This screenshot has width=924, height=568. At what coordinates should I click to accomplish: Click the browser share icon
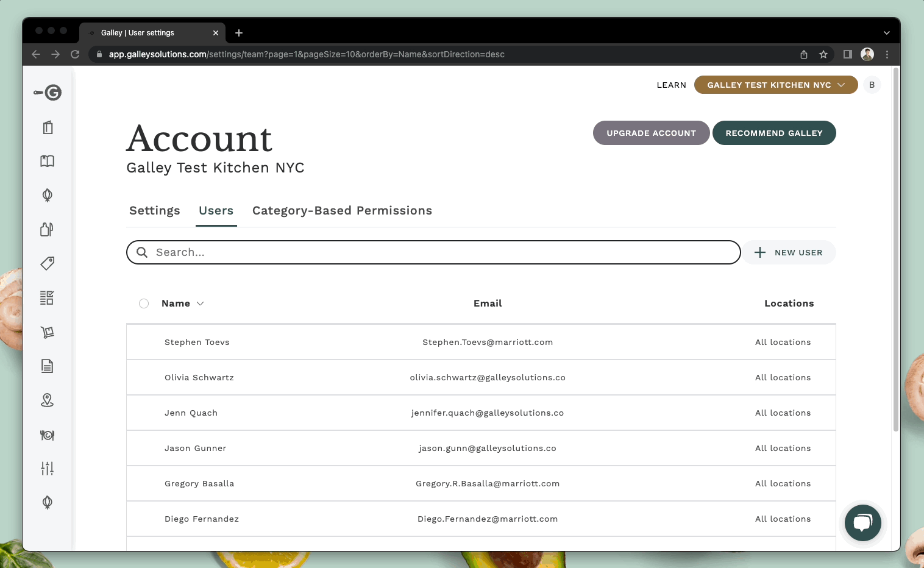tap(804, 54)
